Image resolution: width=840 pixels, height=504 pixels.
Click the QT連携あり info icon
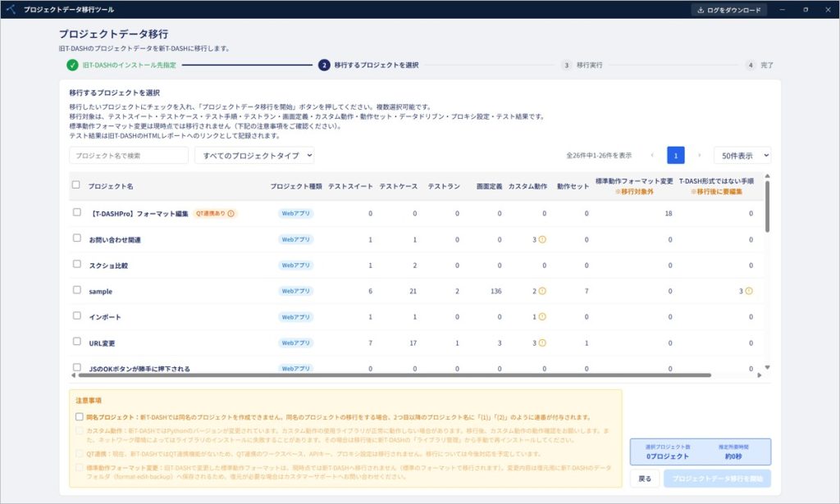pos(231,213)
